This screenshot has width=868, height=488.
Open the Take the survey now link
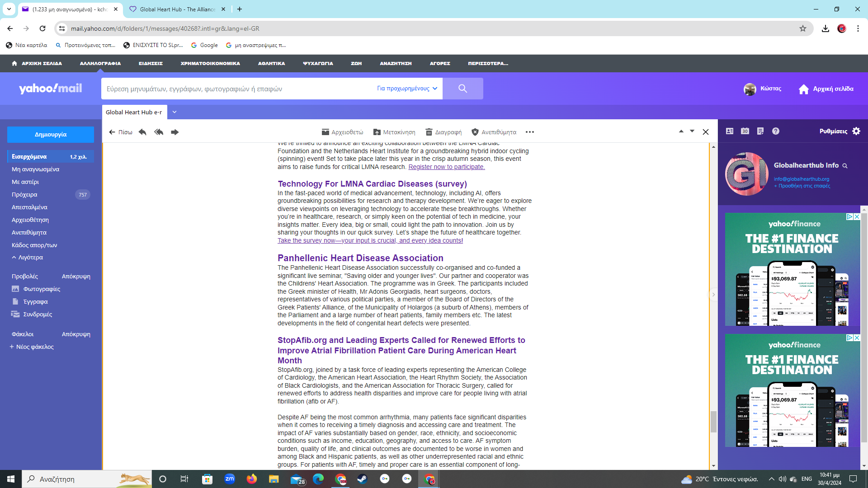tap(370, 240)
